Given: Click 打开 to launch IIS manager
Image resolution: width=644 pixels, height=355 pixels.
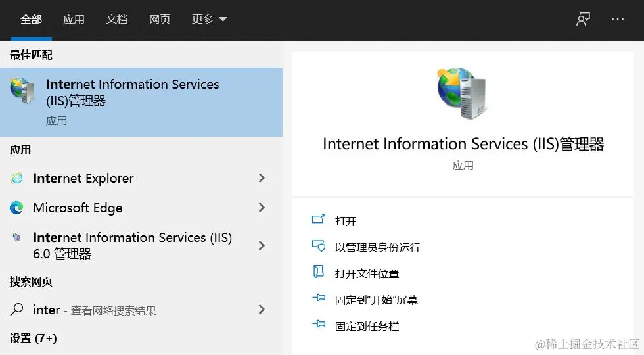Looking at the screenshot, I should pyautogui.click(x=346, y=221).
